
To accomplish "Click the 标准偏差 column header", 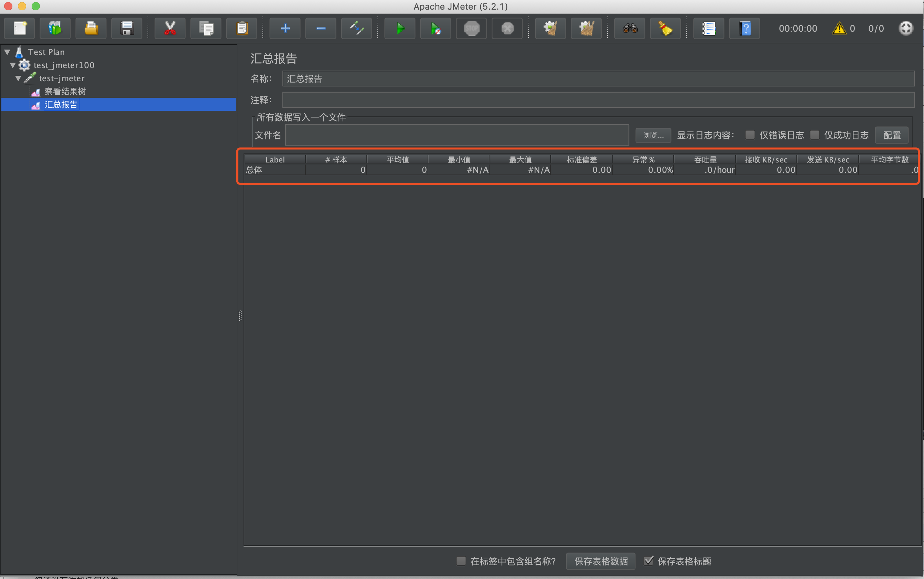I will tap(582, 160).
